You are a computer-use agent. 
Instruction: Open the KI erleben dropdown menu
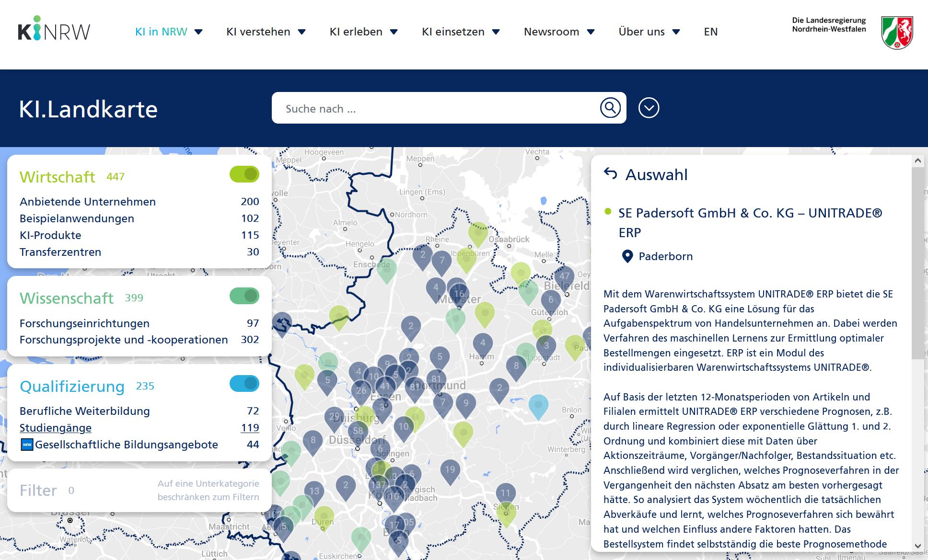click(364, 32)
